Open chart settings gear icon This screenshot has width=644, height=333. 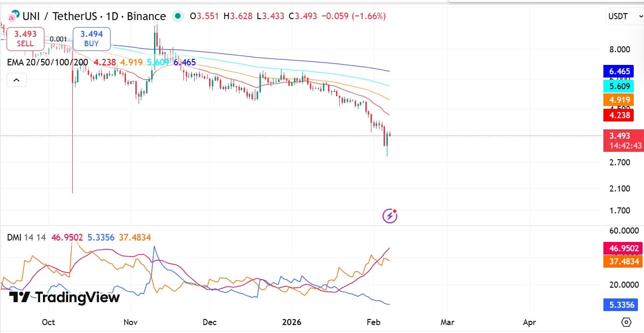626,322
